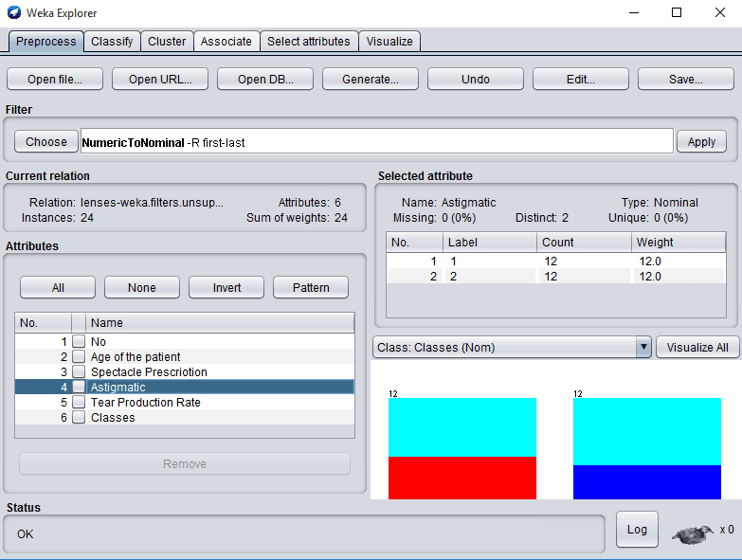Open the Associate tab
Viewport: 742px width, 560px height.
point(226,41)
